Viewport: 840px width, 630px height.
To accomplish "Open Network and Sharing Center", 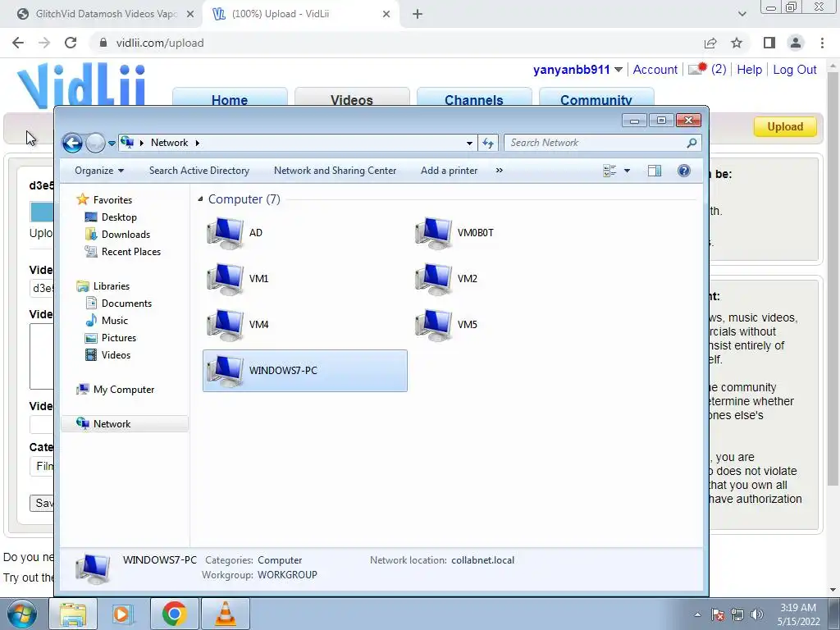I will click(335, 171).
